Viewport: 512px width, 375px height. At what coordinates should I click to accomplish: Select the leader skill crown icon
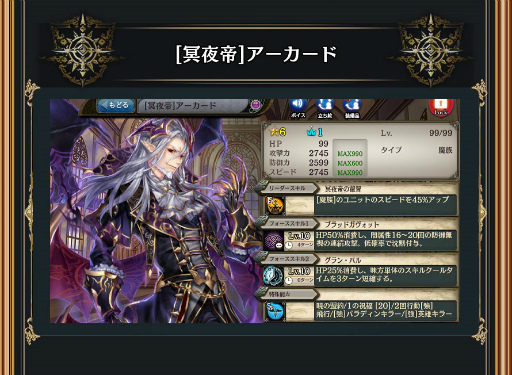(275, 205)
